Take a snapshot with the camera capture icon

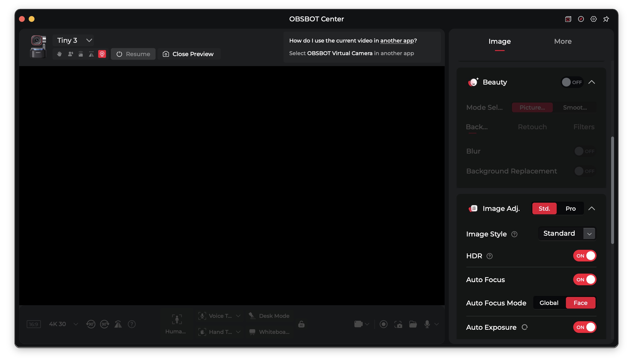click(x=398, y=324)
